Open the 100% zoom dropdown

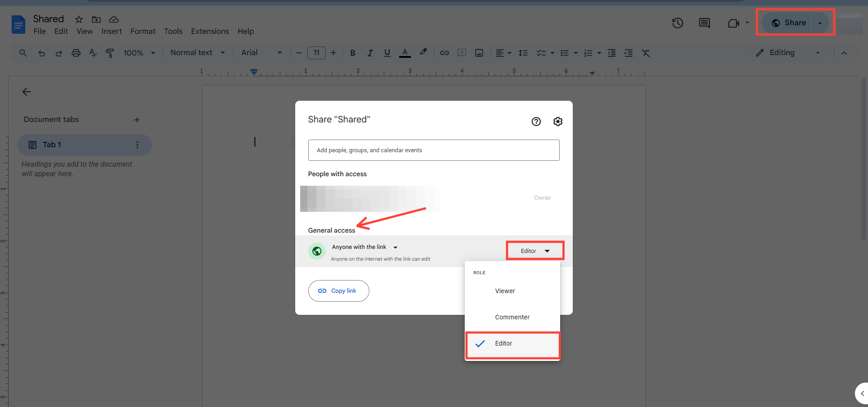click(139, 53)
